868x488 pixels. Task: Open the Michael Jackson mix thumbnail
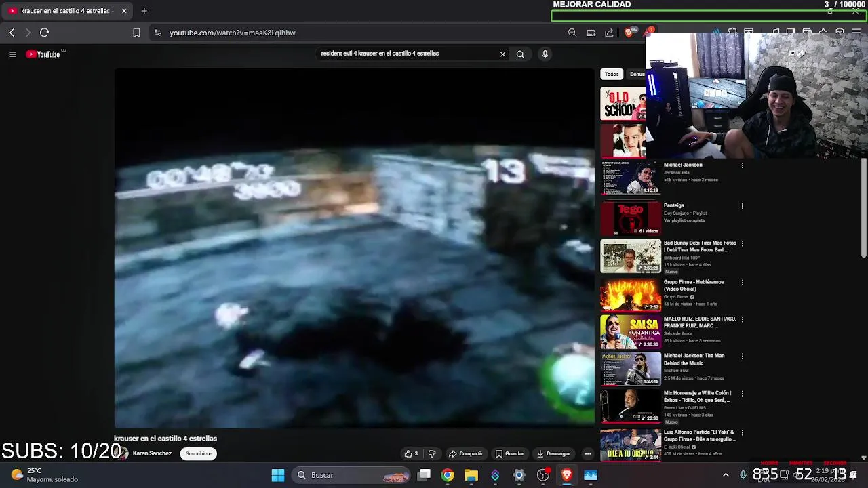coord(631,178)
